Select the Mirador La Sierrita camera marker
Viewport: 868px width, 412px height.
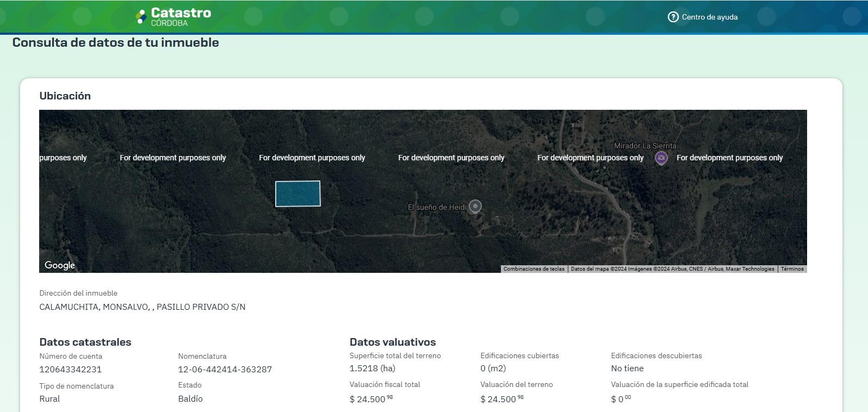[661, 158]
